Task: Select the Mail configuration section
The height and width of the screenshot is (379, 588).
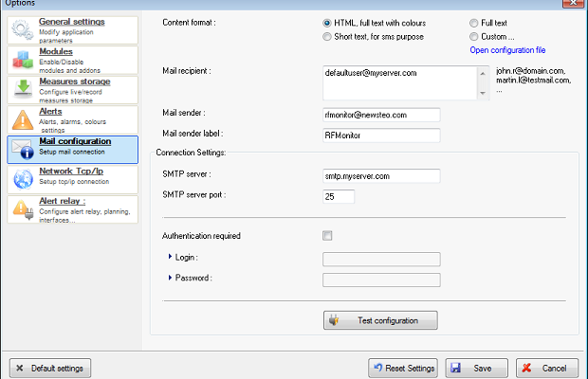Action: point(72,150)
